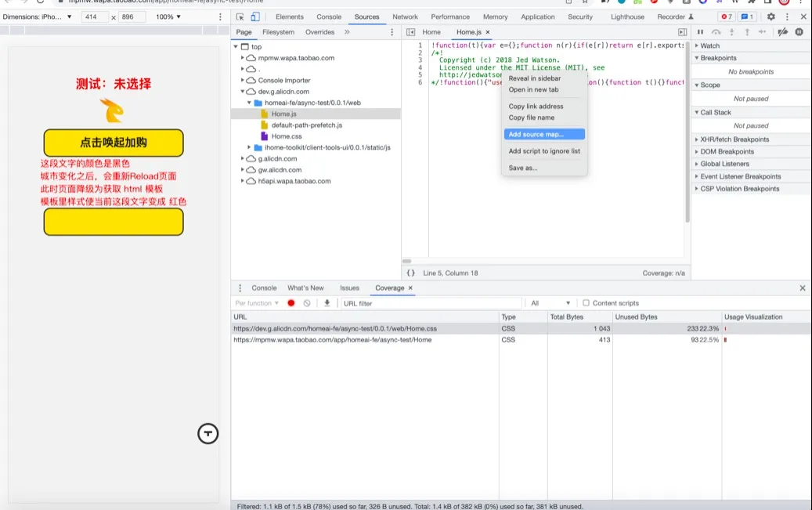Expand mpmw.wapa.taobao.com tree node
Screen dimensions: 812x510
point(243,58)
